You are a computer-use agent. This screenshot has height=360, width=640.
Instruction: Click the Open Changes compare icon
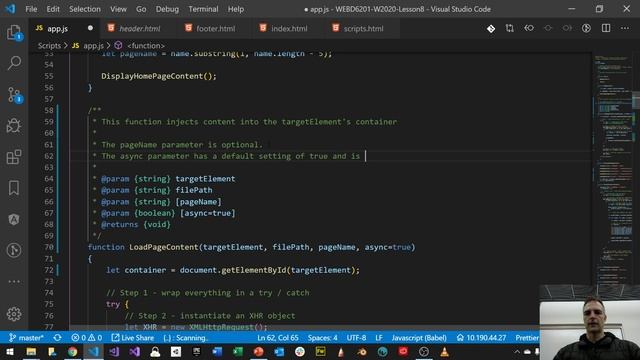pyautogui.click(x=509, y=28)
